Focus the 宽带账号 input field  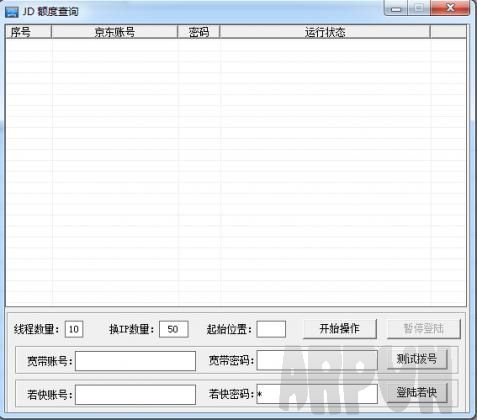pyautogui.click(x=135, y=361)
